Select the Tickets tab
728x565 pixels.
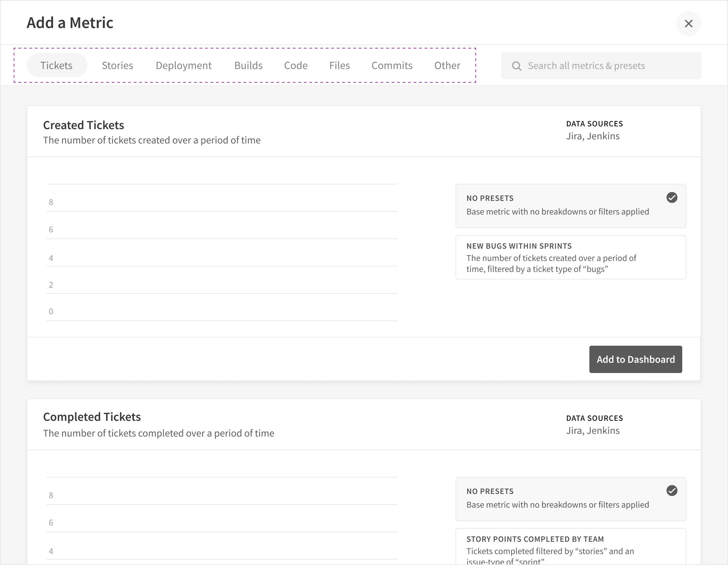57,65
